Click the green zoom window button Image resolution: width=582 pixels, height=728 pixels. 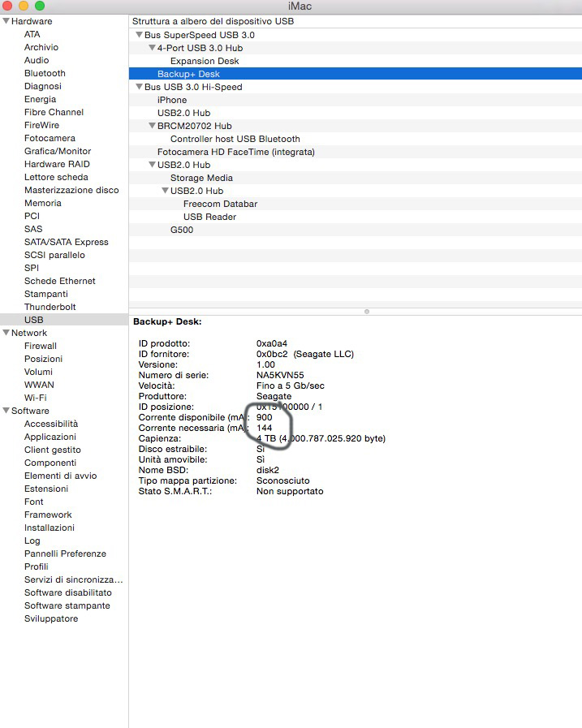click(40, 6)
